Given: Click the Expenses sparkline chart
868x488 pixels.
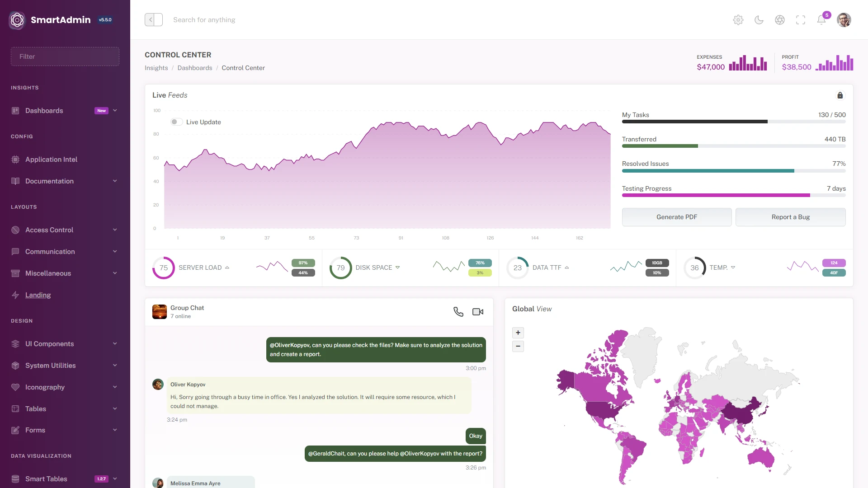Looking at the screenshot, I should click(748, 63).
